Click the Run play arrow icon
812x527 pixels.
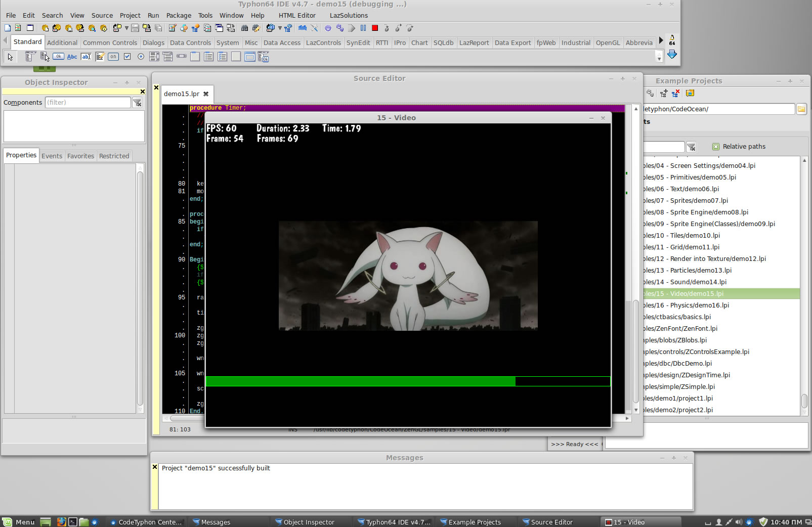tap(352, 28)
